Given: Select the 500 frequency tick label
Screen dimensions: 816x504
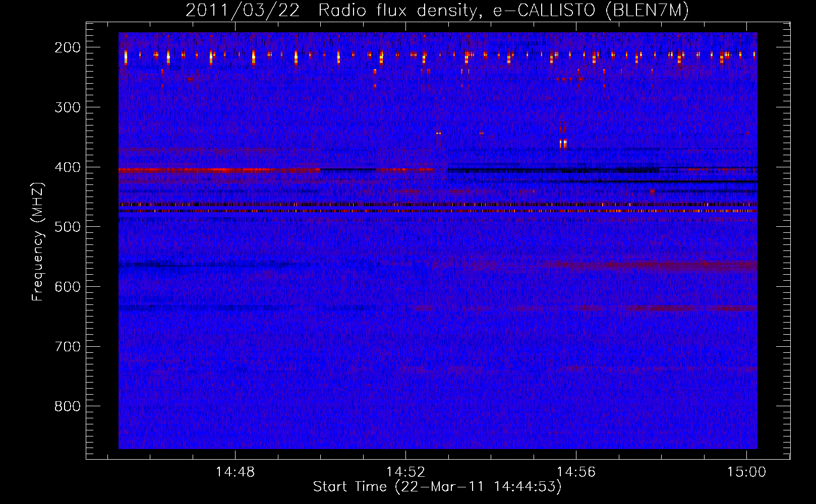Looking at the screenshot, I should pyautogui.click(x=67, y=227).
